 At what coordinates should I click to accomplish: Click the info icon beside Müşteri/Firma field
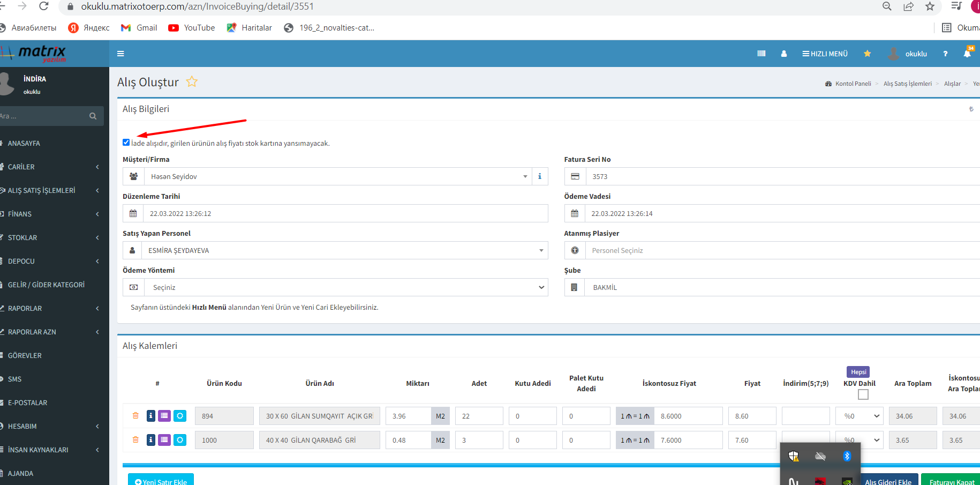coord(539,176)
